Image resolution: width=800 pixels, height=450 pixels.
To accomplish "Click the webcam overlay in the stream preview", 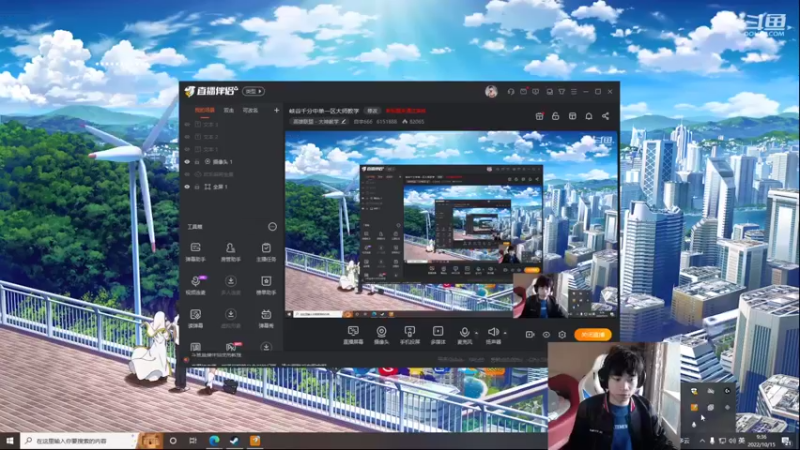I will coord(539,296).
